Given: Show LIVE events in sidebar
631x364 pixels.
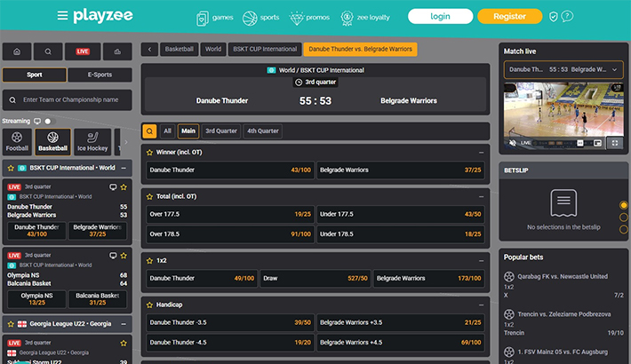Looking at the screenshot, I should click(x=83, y=51).
